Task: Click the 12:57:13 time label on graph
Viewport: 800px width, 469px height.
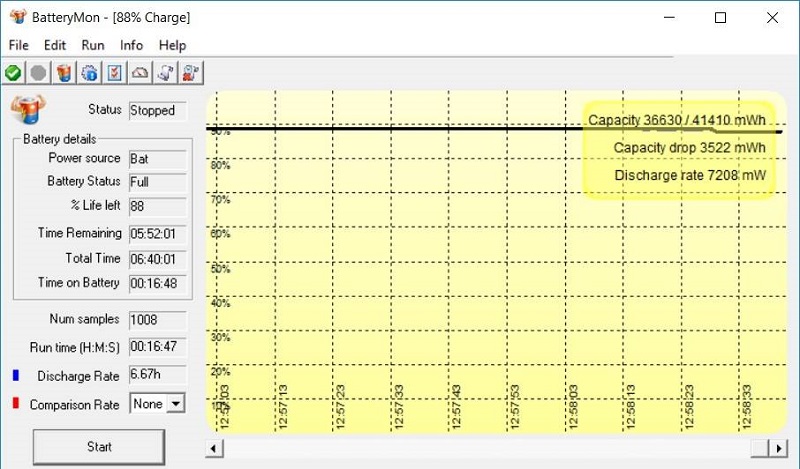Action: coord(283,406)
